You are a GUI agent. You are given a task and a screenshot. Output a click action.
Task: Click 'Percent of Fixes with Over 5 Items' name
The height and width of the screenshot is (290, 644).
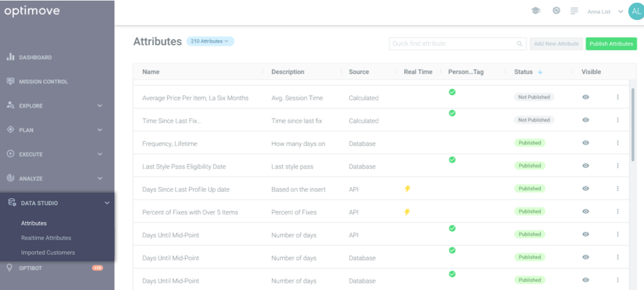190,213
